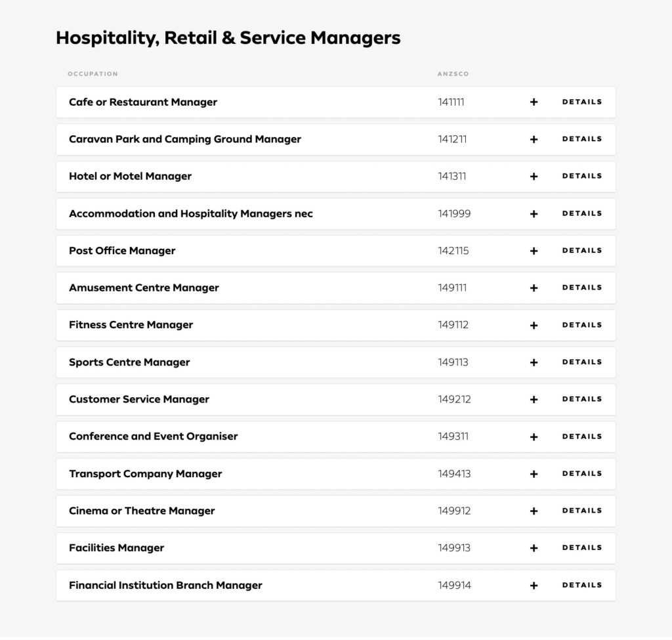Click the plus icon for Transport Company Manager

click(534, 474)
